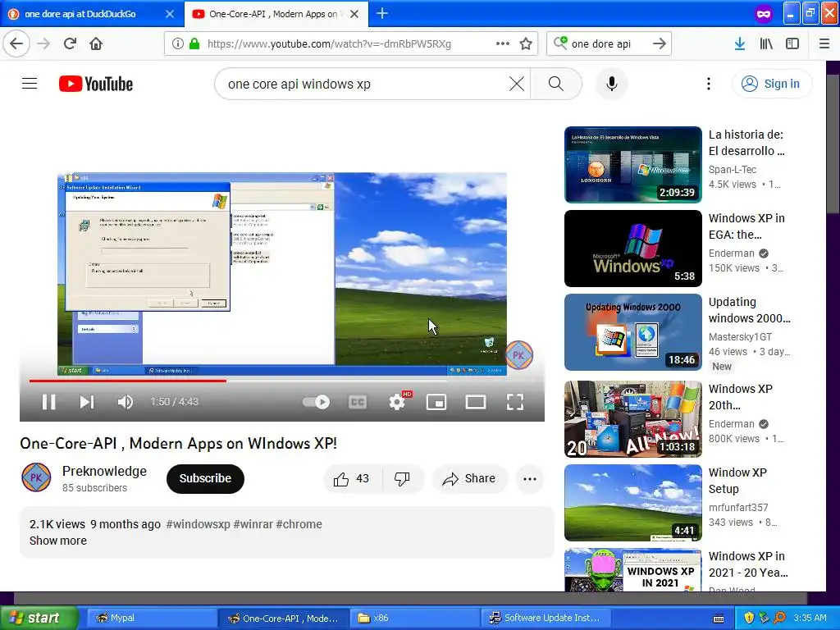Open Windows XP in 2021 video title
This screenshot has height=630, width=840.
pyautogui.click(x=748, y=564)
